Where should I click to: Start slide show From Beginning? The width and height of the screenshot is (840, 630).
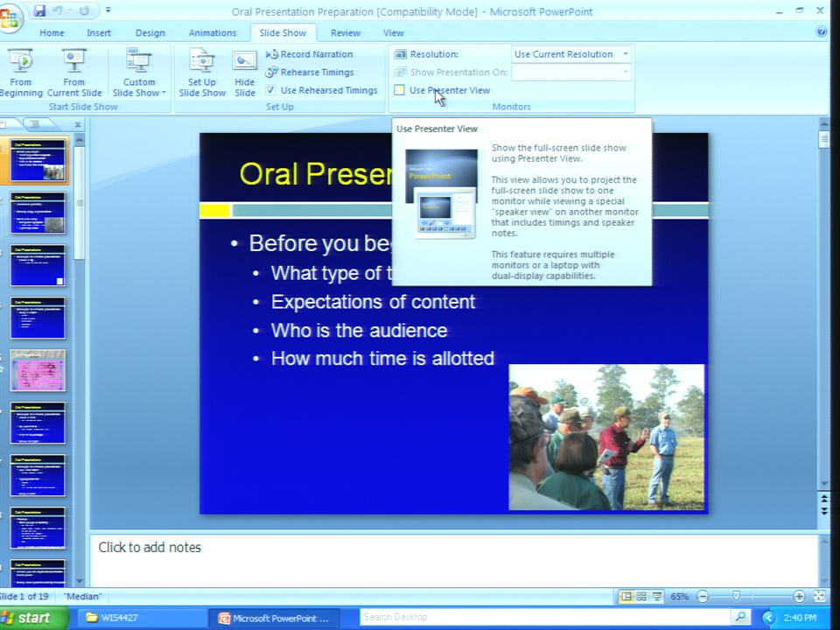coord(20,73)
